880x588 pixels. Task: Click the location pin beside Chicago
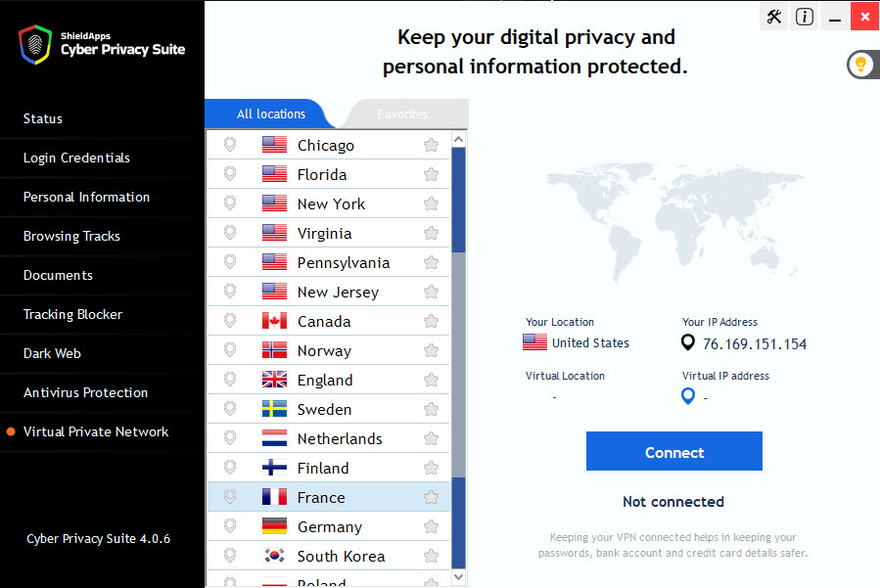click(x=230, y=145)
